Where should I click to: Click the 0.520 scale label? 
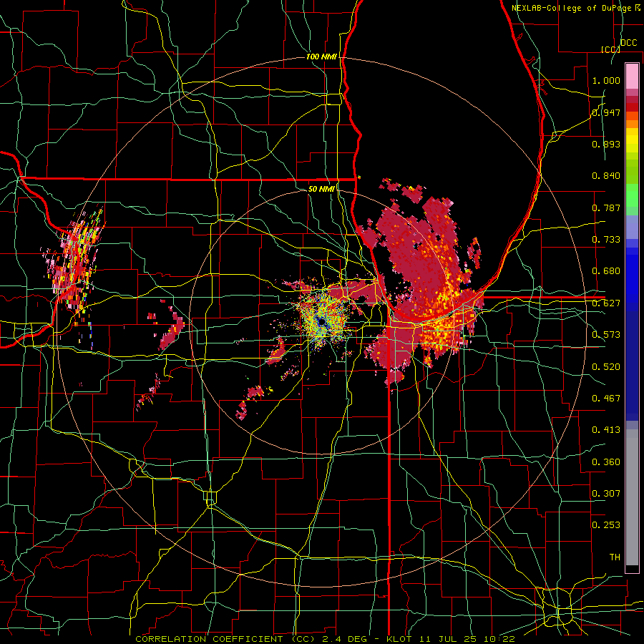[606, 367]
